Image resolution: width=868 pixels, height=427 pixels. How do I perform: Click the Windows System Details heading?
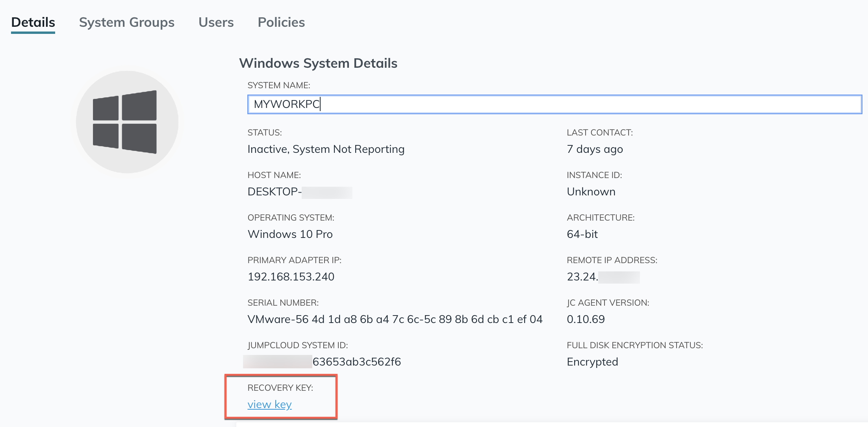pos(318,63)
